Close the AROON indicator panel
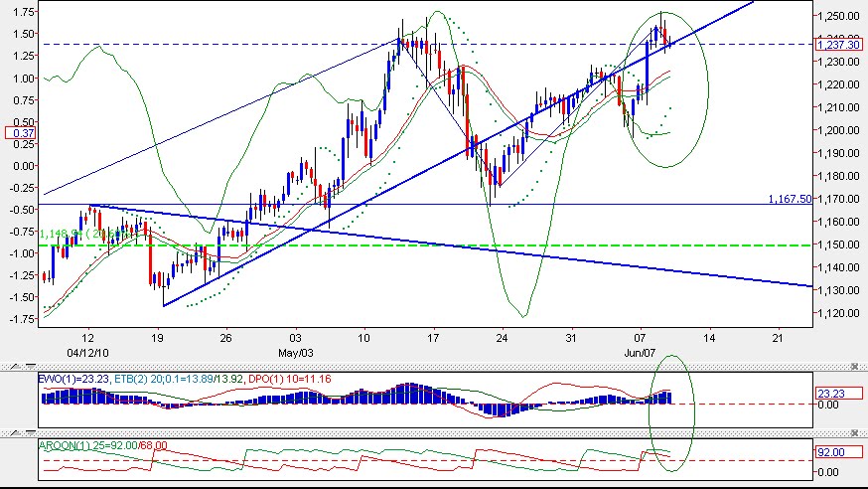 pos(854,433)
